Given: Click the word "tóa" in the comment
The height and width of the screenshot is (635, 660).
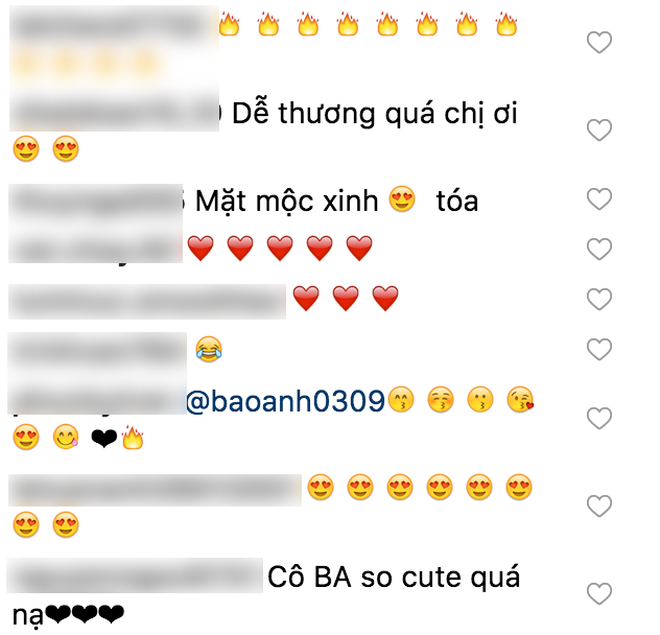Looking at the screenshot, I should (x=457, y=202).
